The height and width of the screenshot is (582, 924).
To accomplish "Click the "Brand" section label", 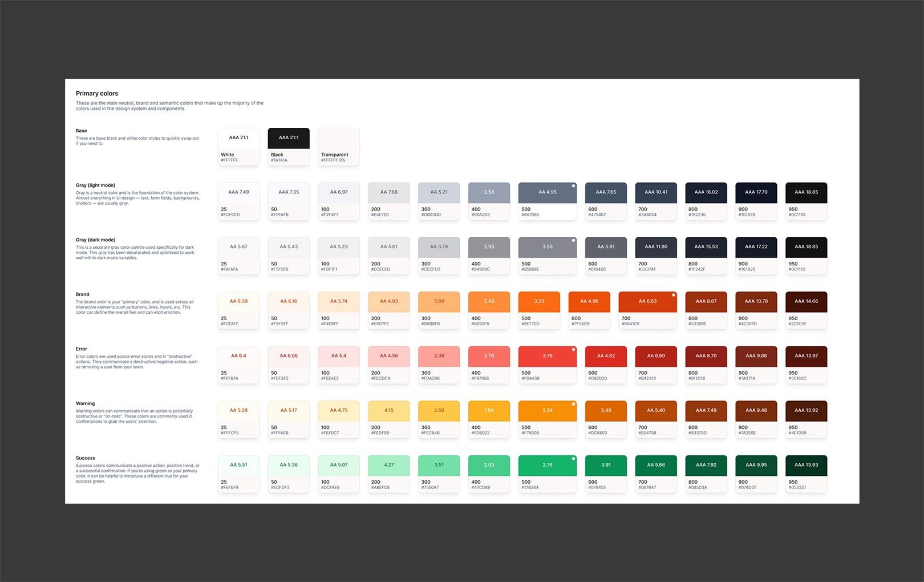I will (x=83, y=294).
